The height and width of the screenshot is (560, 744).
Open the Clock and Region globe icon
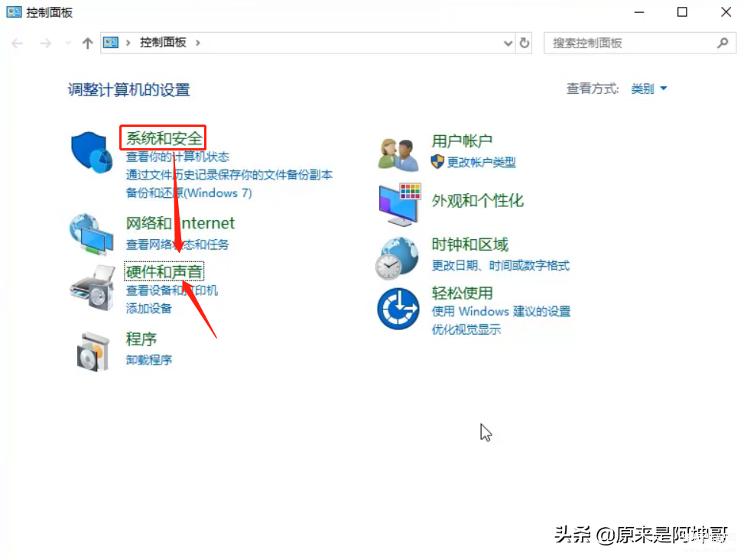(x=397, y=258)
